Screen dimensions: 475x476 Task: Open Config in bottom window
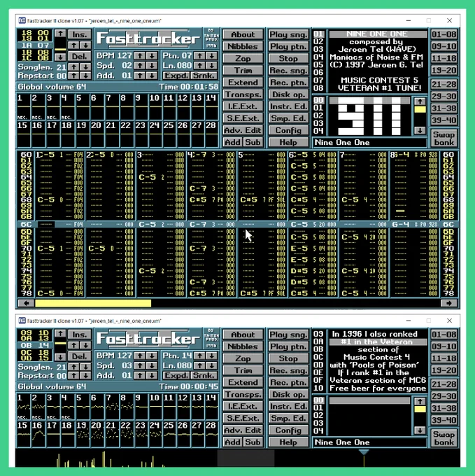[288, 430]
